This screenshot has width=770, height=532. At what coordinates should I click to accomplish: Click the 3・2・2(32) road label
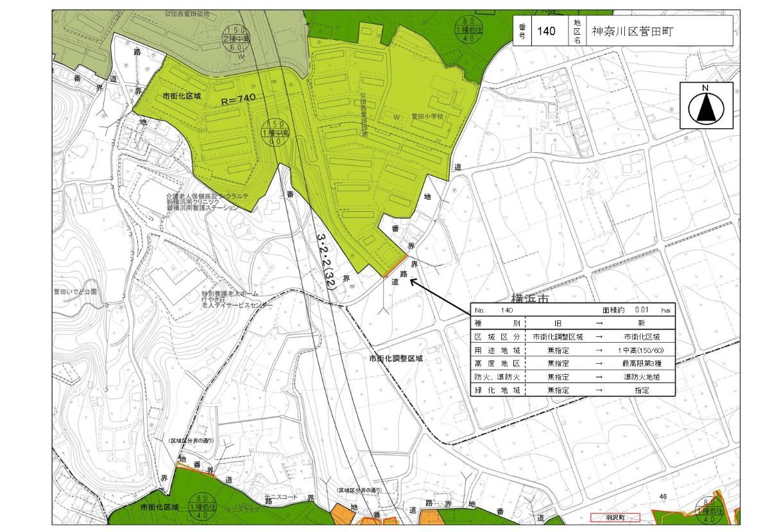click(327, 264)
